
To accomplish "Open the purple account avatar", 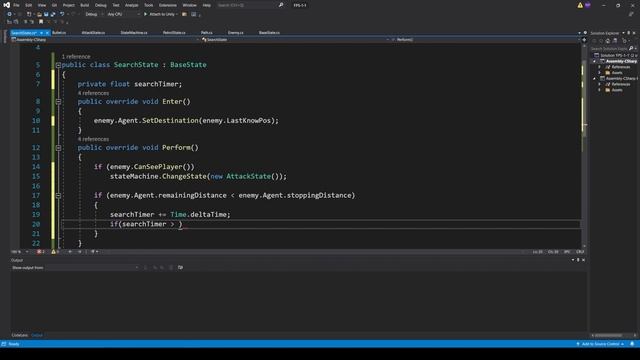I will [588, 5].
